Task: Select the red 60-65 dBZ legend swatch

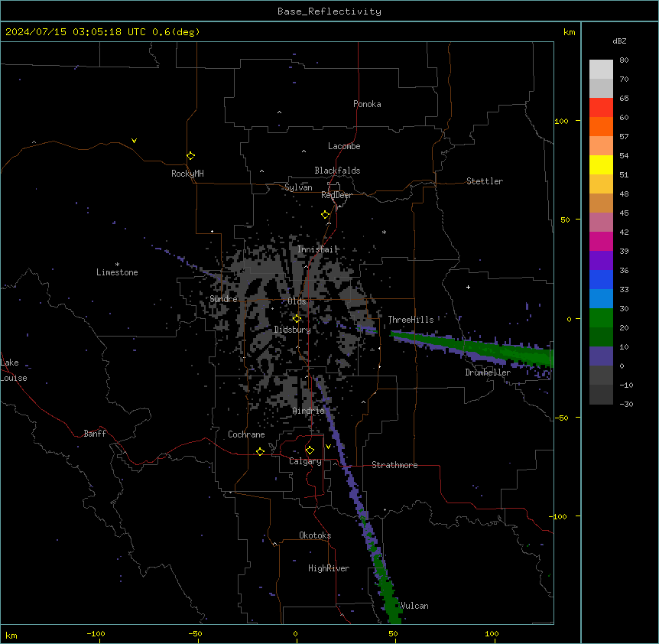Action: pos(601,108)
